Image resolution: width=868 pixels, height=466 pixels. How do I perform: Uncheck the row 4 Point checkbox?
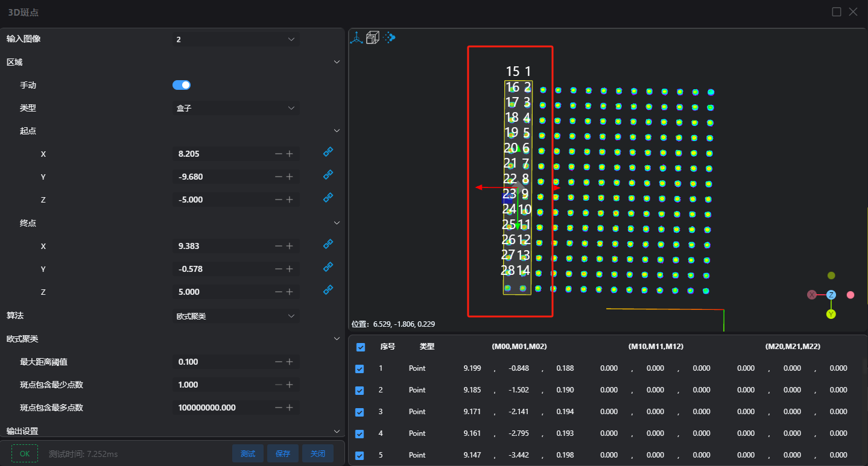[360, 434]
